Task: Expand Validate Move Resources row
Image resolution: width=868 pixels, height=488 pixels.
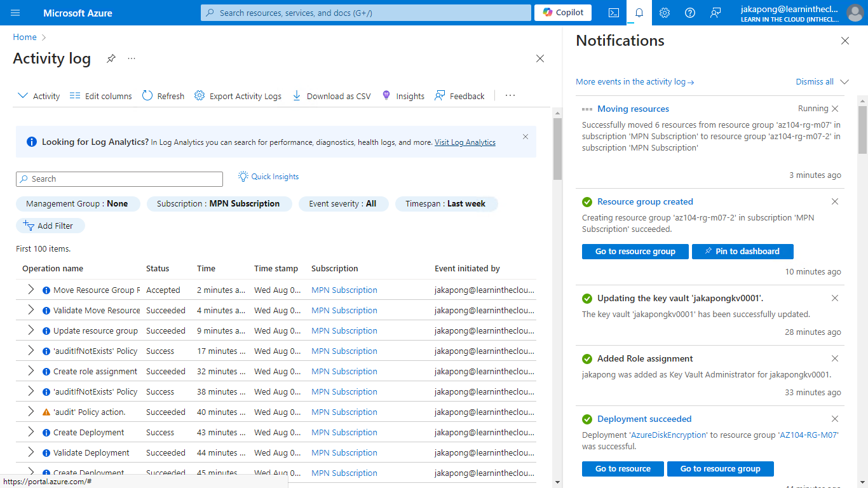Action: click(31, 310)
